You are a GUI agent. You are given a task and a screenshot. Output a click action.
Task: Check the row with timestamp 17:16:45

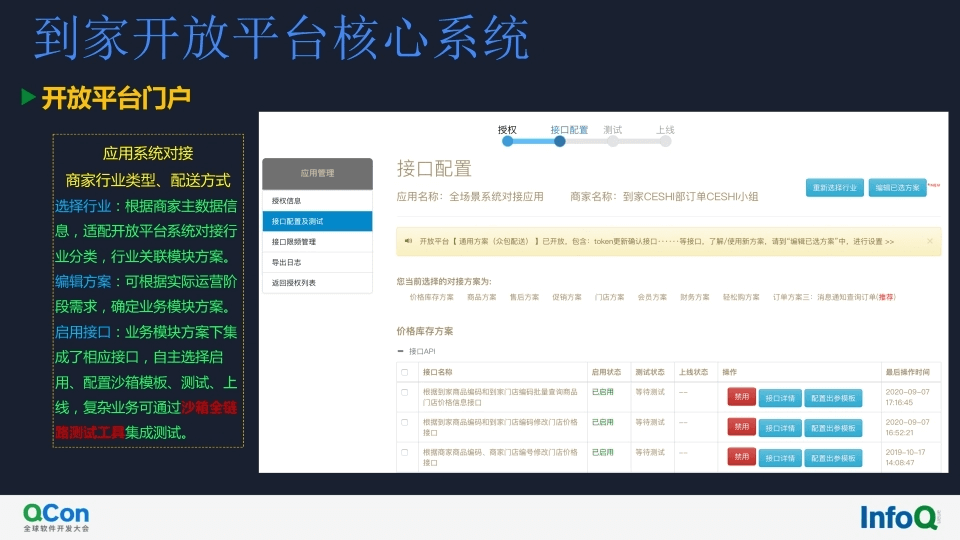pos(405,392)
